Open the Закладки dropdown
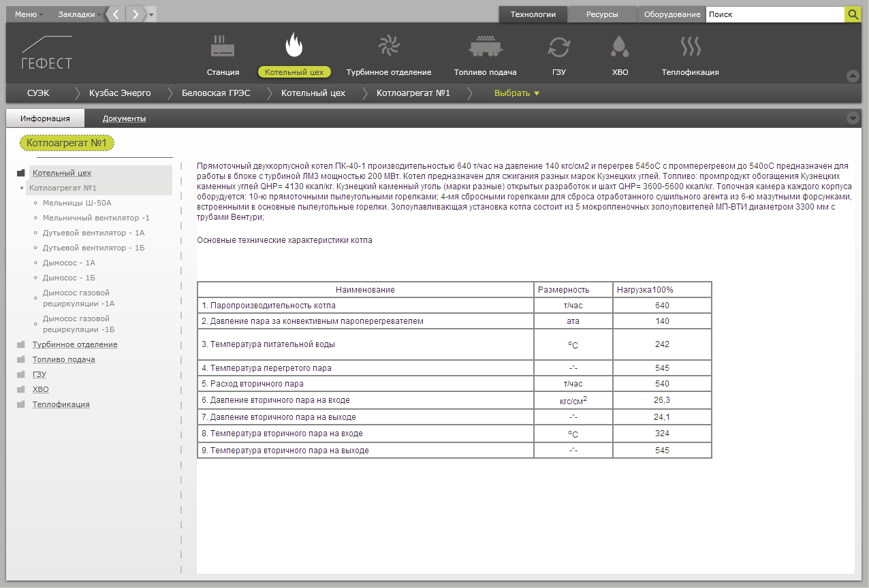The height and width of the screenshot is (588, 869). click(80, 14)
